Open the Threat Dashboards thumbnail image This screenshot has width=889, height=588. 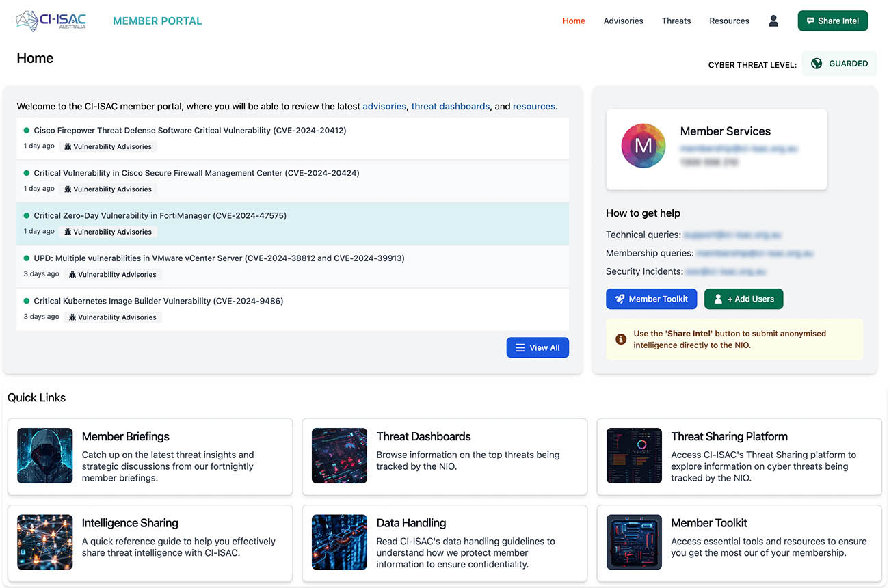pyautogui.click(x=340, y=456)
